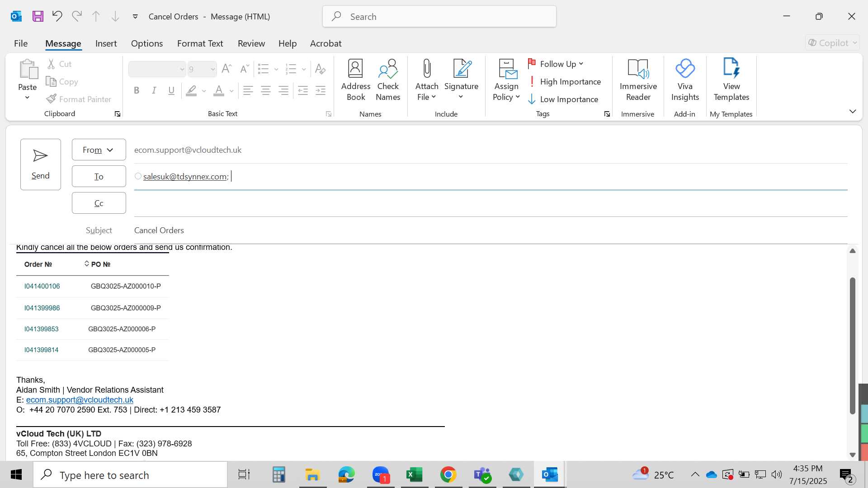Toggle Bold formatting
868x488 pixels.
[137, 90]
